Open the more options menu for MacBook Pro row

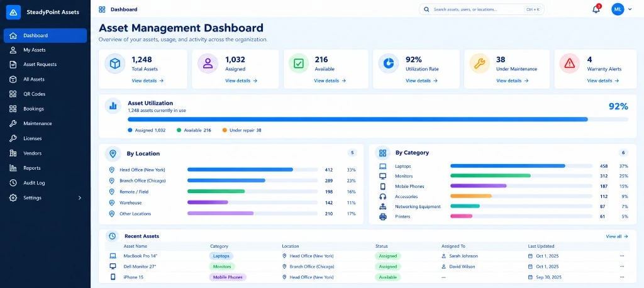(622, 256)
